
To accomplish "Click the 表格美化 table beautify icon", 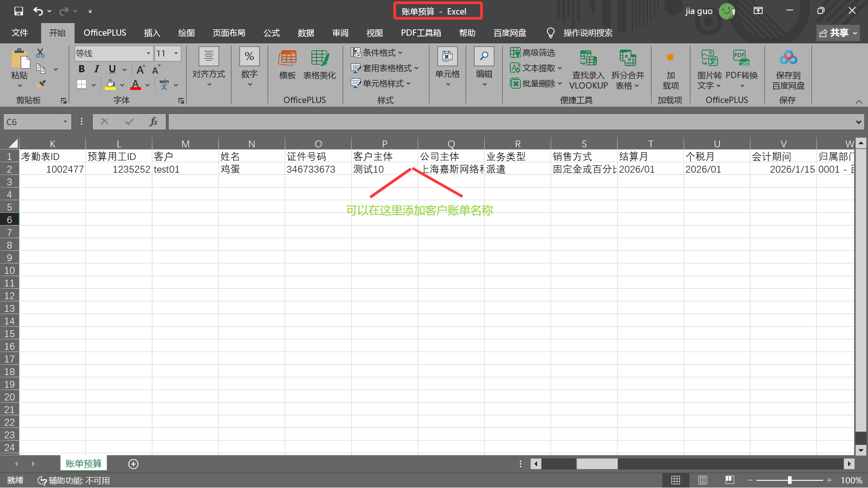I will pyautogui.click(x=320, y=65).
